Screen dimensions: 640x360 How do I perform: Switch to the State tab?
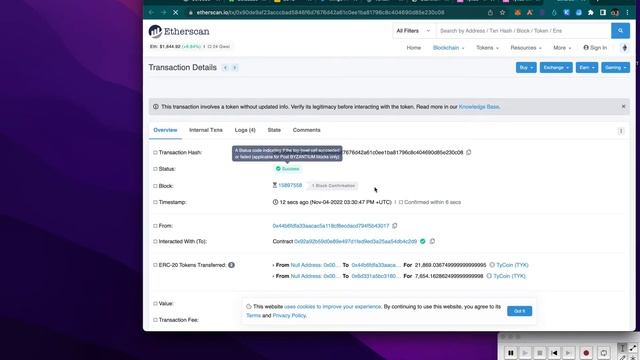tap(274, 130)
